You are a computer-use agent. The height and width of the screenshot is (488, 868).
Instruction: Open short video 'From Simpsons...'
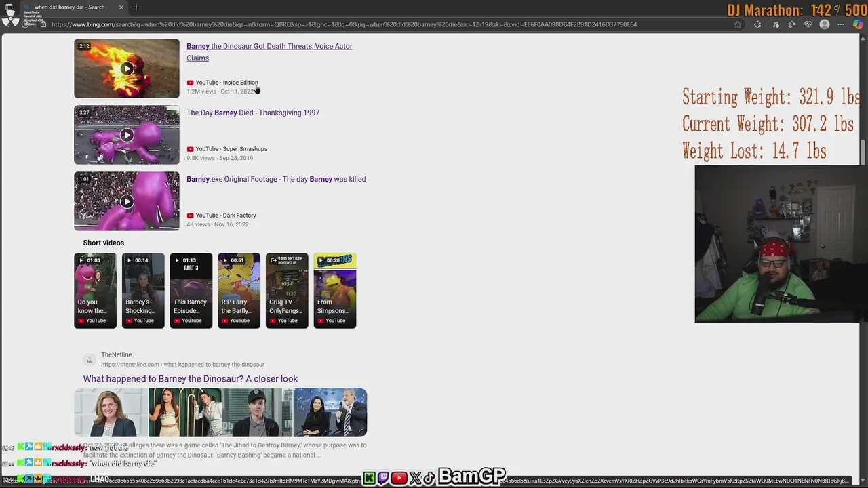(334, 290)
